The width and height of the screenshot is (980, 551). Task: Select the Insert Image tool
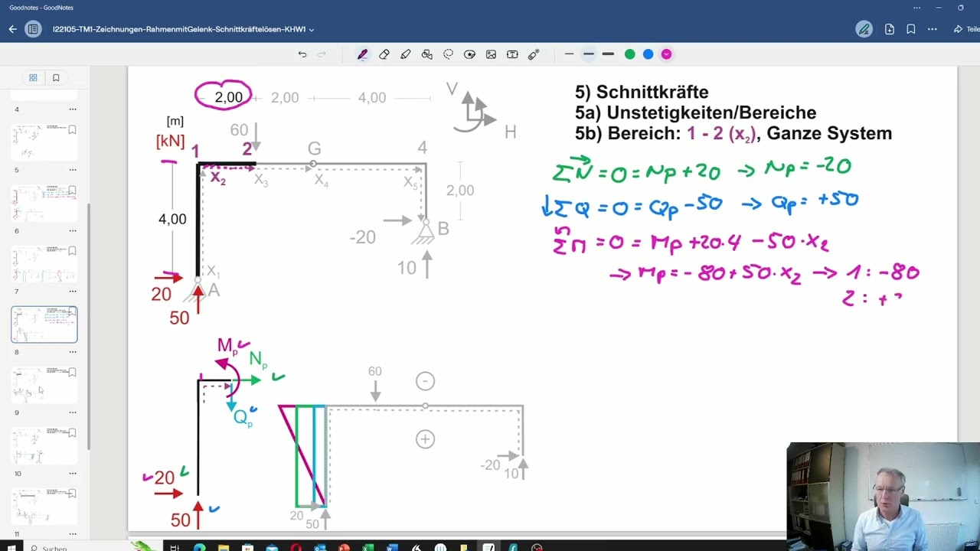(491, 54)
